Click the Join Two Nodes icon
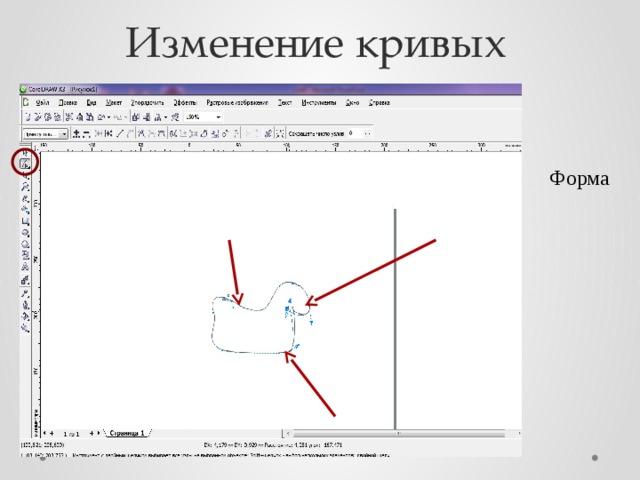This screenshot has width=640, height=480. [x=98, y=134]
